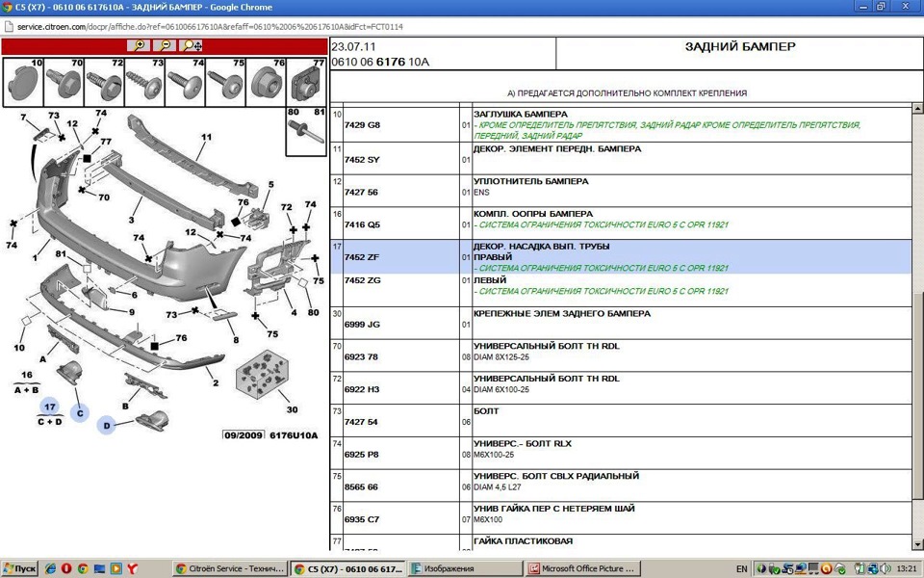The image size is (924, 578).
Task: Select the zoom-out magnifier tool
Action: [x=166, y=46]
